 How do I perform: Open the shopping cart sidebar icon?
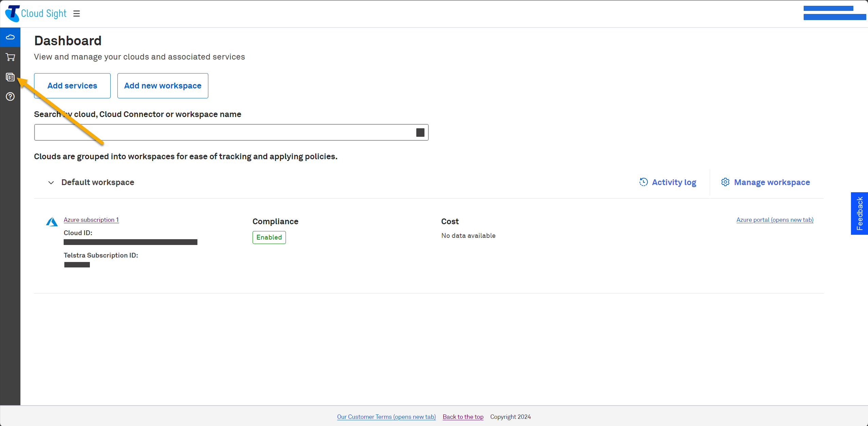pyautogui.click(x=10, y=57)
